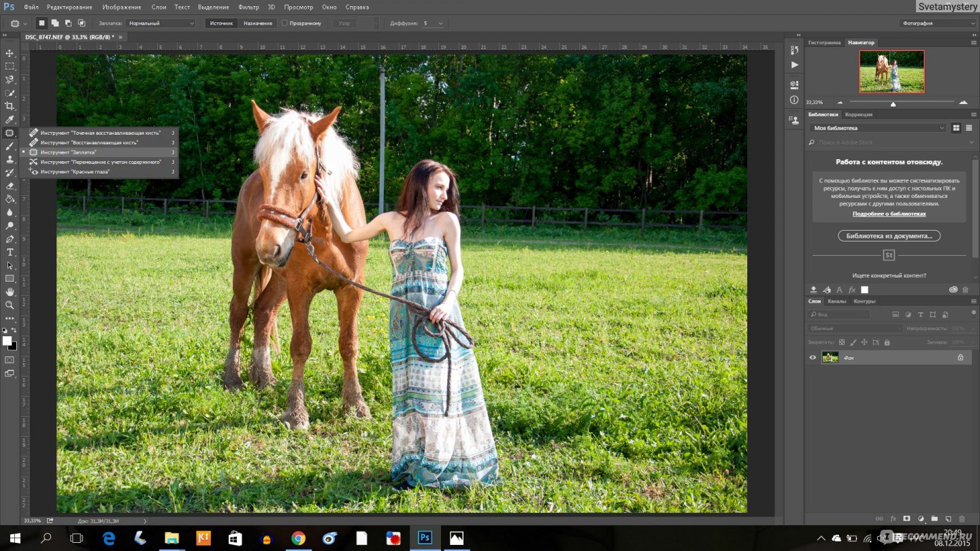Open the layer filter type dropdown "Вид"
This screenshot has height=551, width=980.
pyautogui.click(x=838, y=314)
